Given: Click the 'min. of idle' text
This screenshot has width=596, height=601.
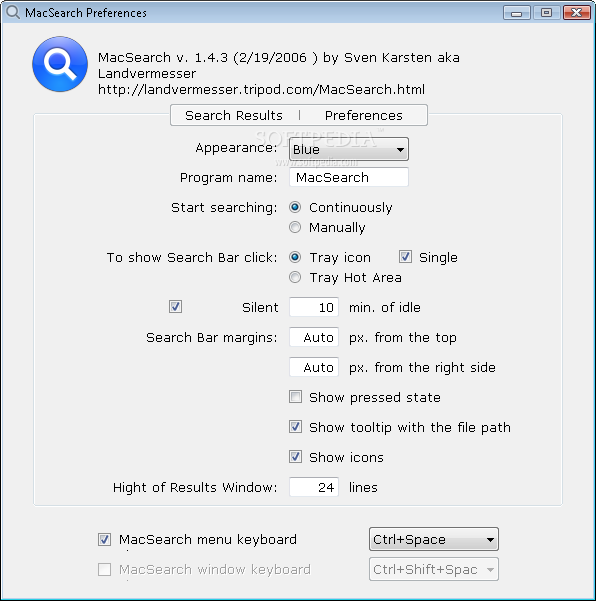Looking at the screenshot, I should click(385, 307).
